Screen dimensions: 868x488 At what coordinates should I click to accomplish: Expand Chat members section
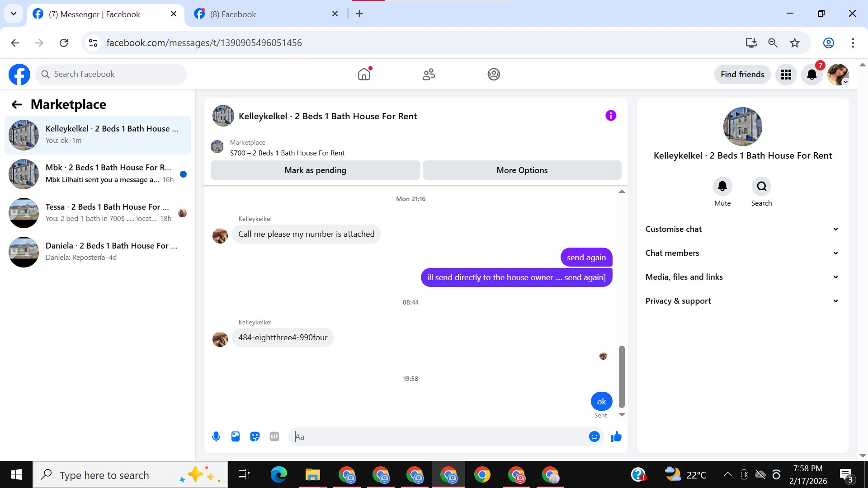coord(742,253)
